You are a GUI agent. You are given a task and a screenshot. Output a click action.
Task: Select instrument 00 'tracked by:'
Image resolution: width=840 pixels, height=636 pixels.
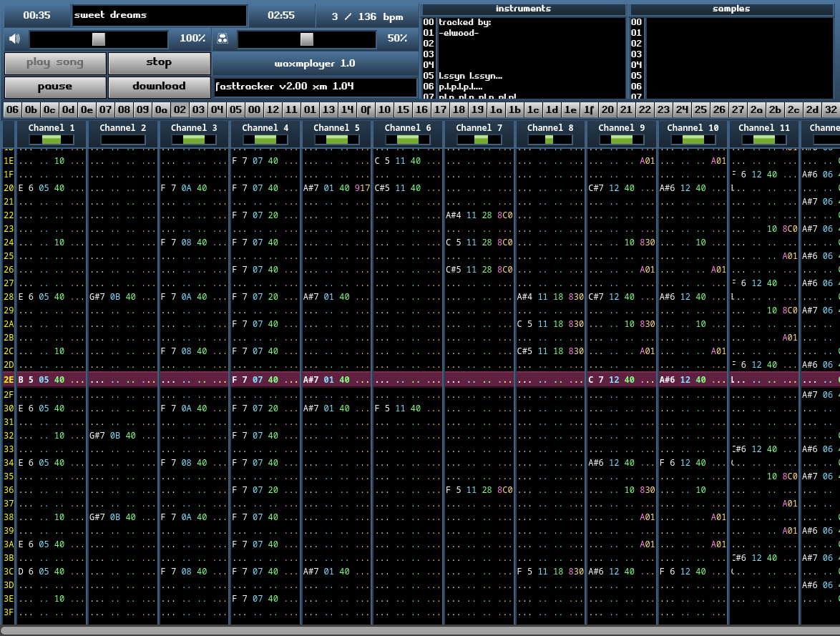(524, 22)
